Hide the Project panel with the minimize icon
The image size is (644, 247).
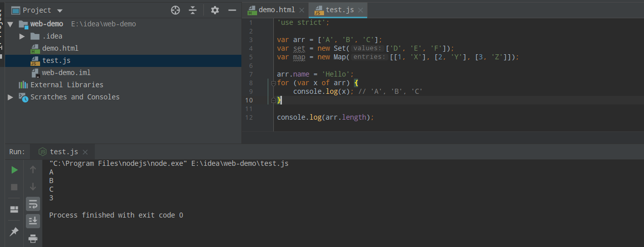232,10
